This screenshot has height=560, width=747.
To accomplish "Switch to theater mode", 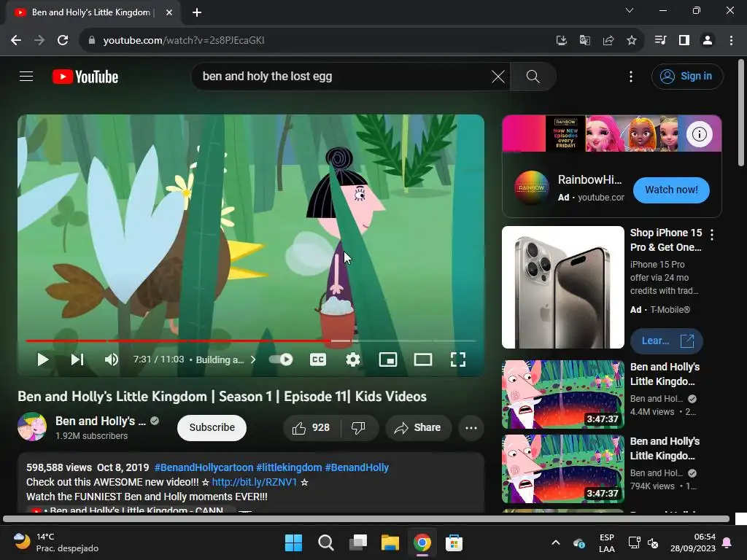I will click(x=422, y=359).
